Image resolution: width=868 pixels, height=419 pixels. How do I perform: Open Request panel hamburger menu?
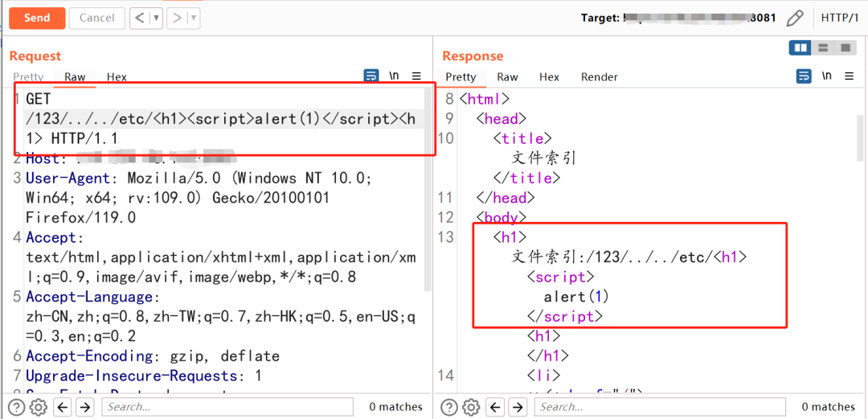point(417,76)
